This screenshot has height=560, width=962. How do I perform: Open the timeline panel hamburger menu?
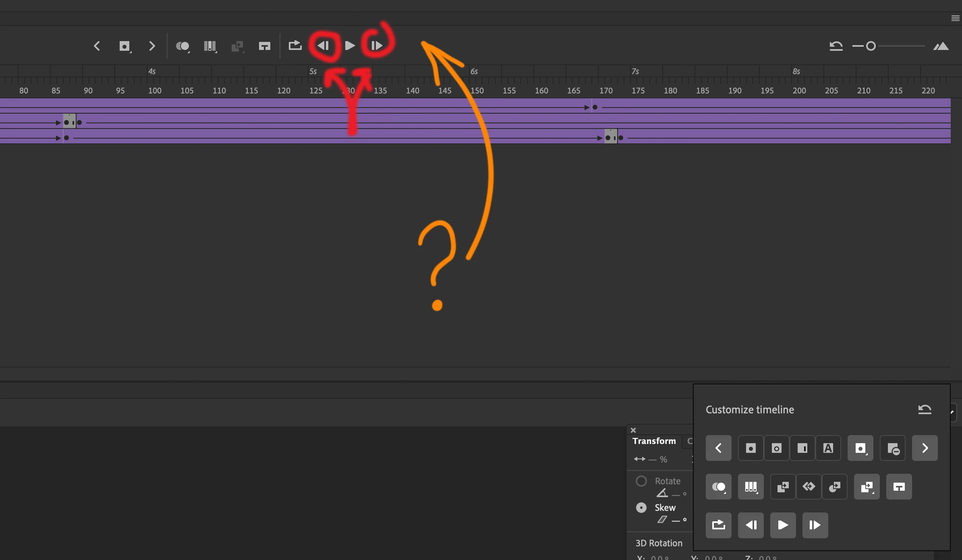click(955, 18)
